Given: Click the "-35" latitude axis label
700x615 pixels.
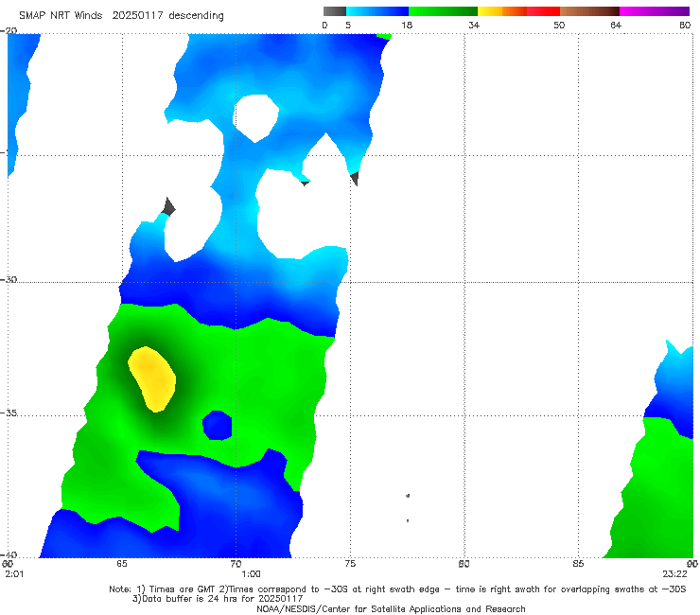Looking at the screenshot, I should [9, 413].
